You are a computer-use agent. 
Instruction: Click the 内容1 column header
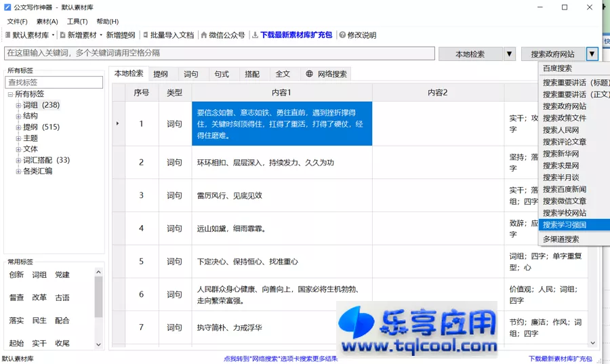pos(282,93)
